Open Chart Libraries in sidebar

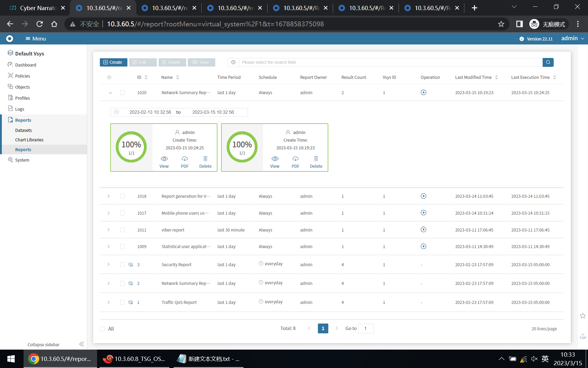29,140
